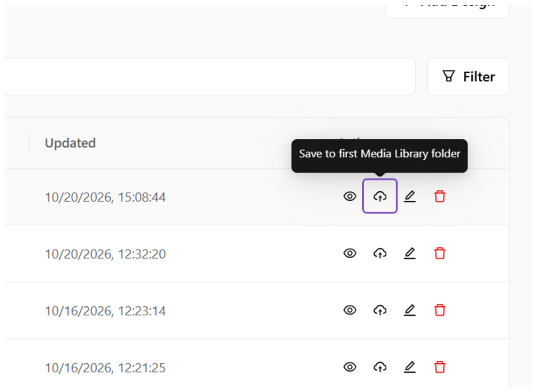Open editor for the 12:21:25 design
The width and height of the screenshot is (537, 392).
(410, 367)
